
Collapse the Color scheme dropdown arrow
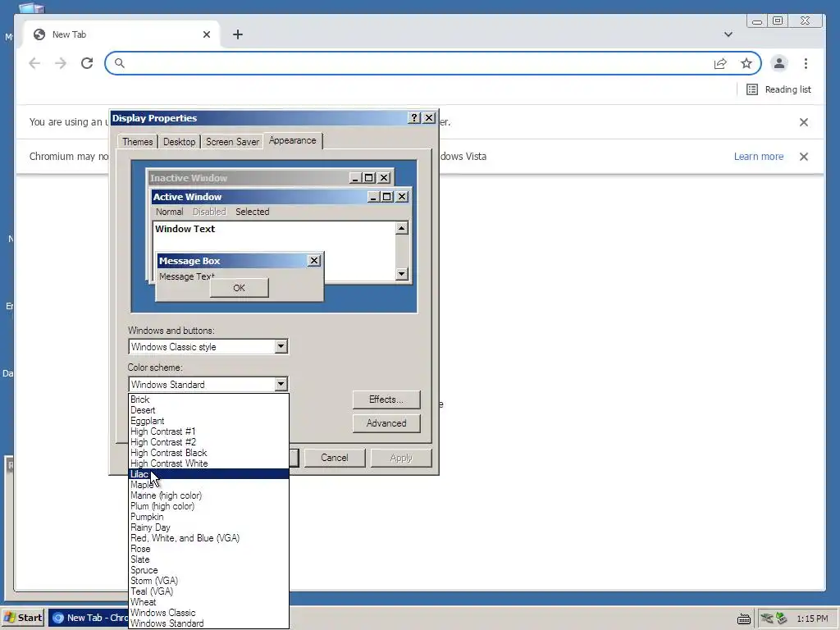[x=281, y=384]
